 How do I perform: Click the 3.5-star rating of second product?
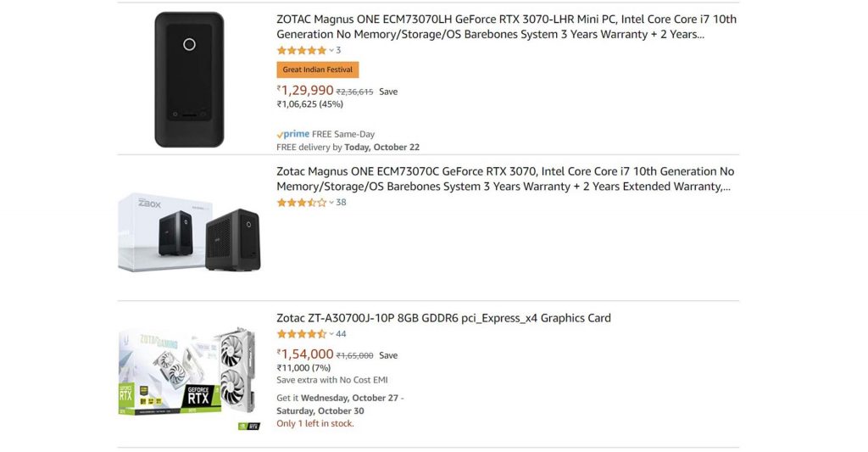301,203
